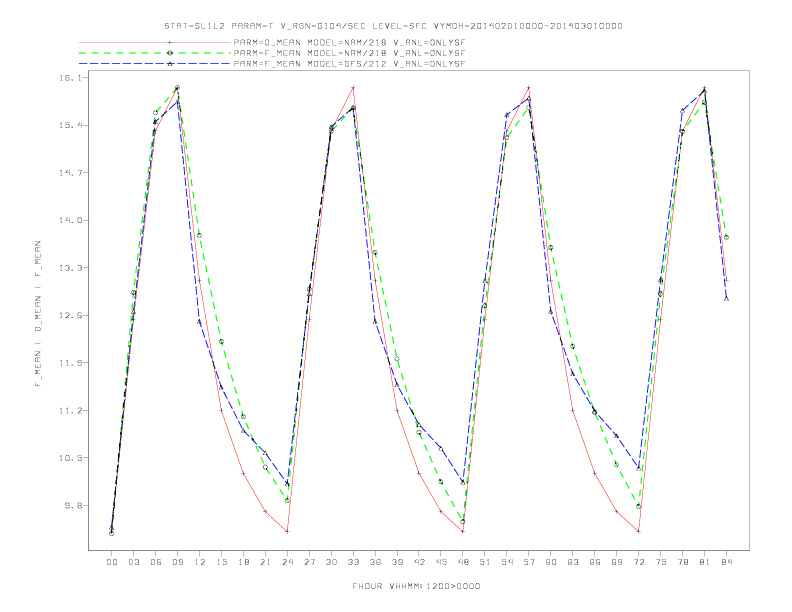This screenshot has height=612, width=792.
Task: Select legend entry PARM=F_MEAN MODEL=GFS/212
Action: pos(349,64)
